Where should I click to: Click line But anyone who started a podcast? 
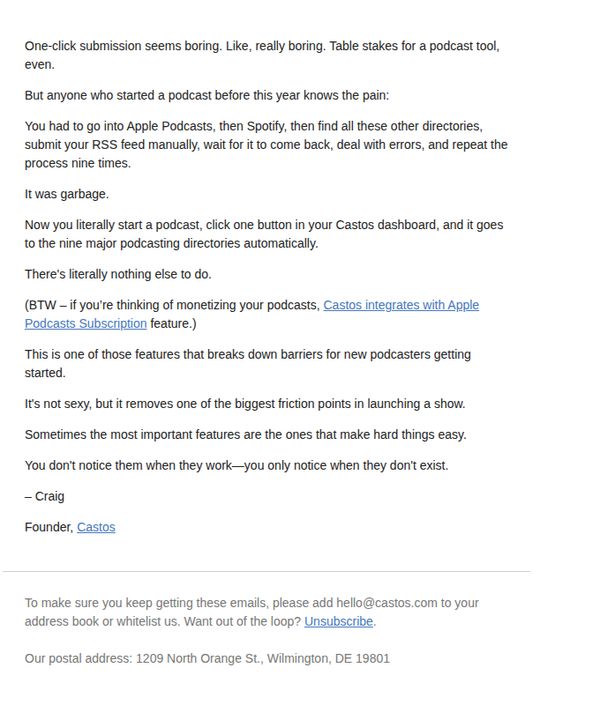click(x=206, y=95)
